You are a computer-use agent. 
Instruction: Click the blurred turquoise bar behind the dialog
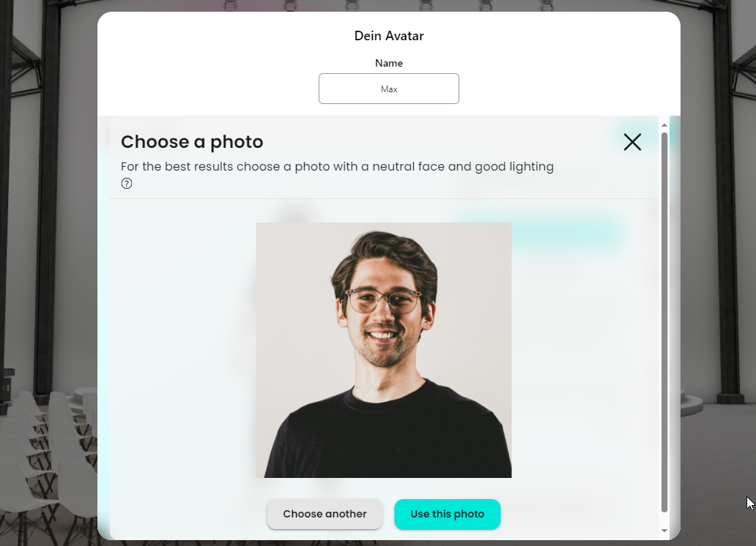(564, 233)
